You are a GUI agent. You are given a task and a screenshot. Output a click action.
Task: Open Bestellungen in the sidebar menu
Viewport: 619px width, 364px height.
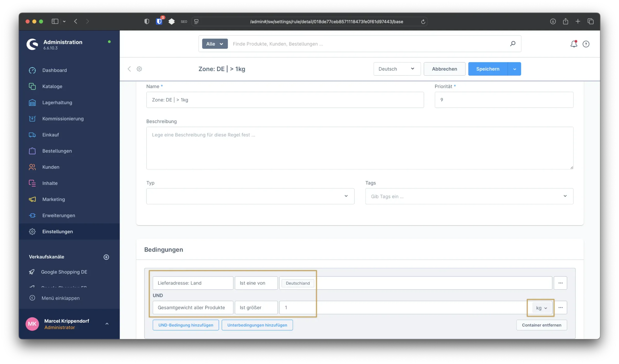coord(57,151)
